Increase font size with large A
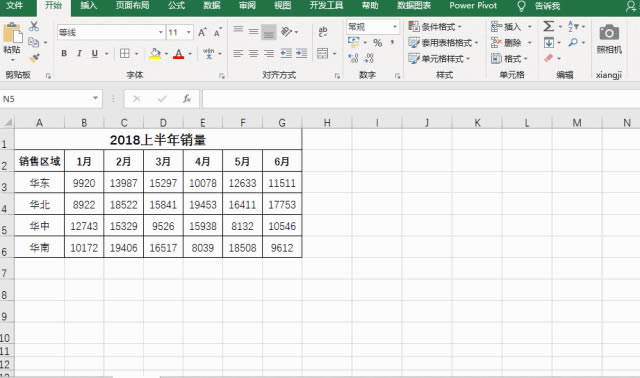640x378 pixels. (202, 32)
